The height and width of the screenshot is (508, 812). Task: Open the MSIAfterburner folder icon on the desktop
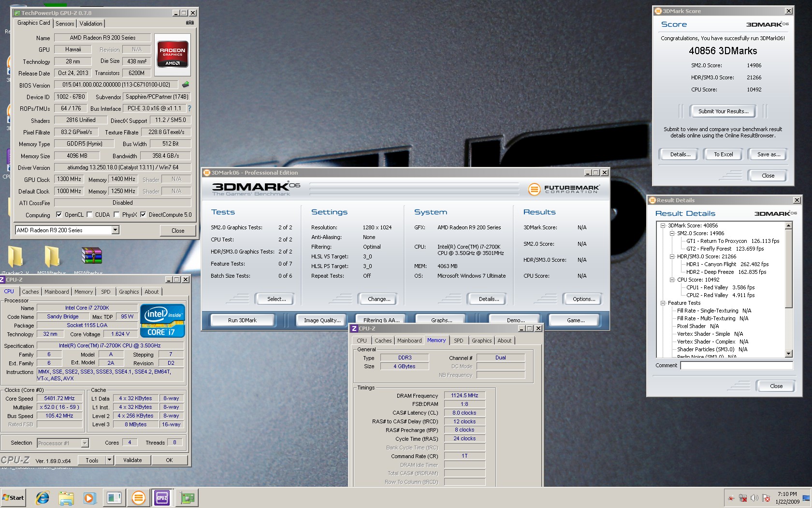(x=52, y=256)
